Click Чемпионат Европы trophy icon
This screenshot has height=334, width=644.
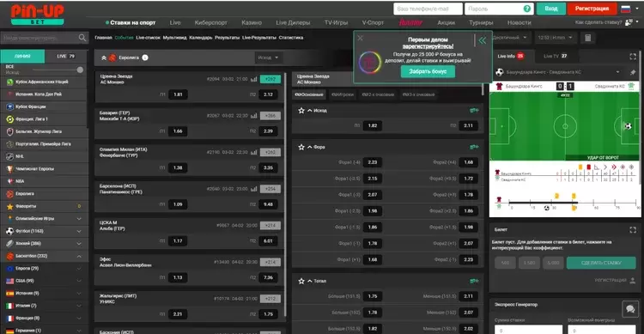9,169
